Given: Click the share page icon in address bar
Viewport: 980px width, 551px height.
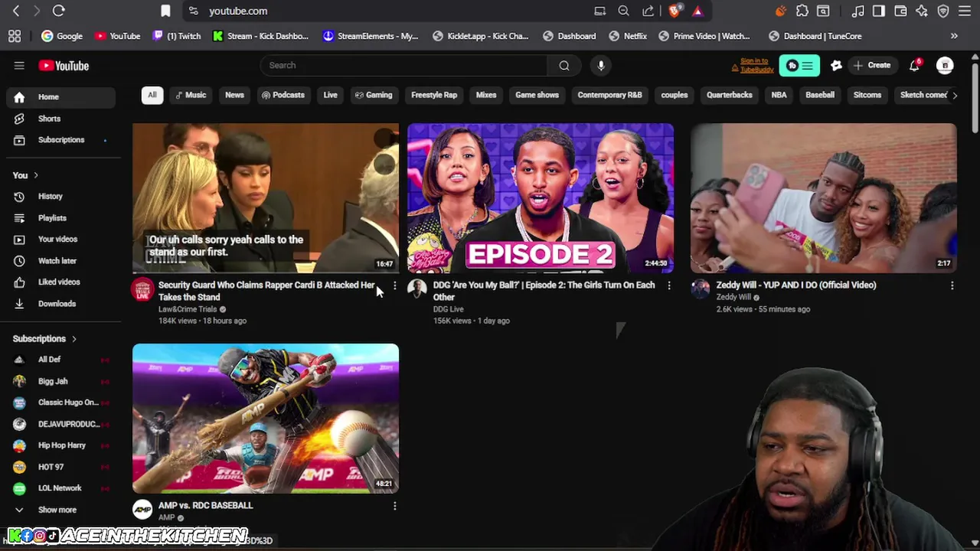Looking at the screenshot, I should tap(648, 11).
